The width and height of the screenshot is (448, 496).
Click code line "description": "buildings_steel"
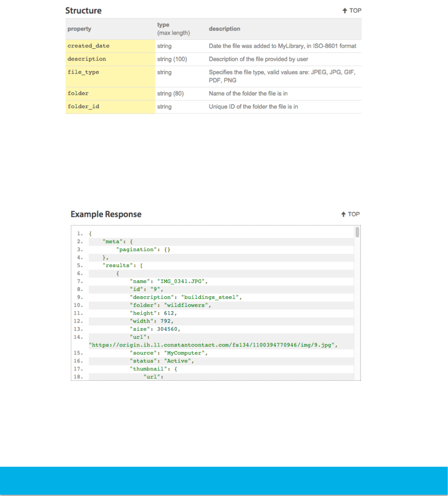[186, 298]
